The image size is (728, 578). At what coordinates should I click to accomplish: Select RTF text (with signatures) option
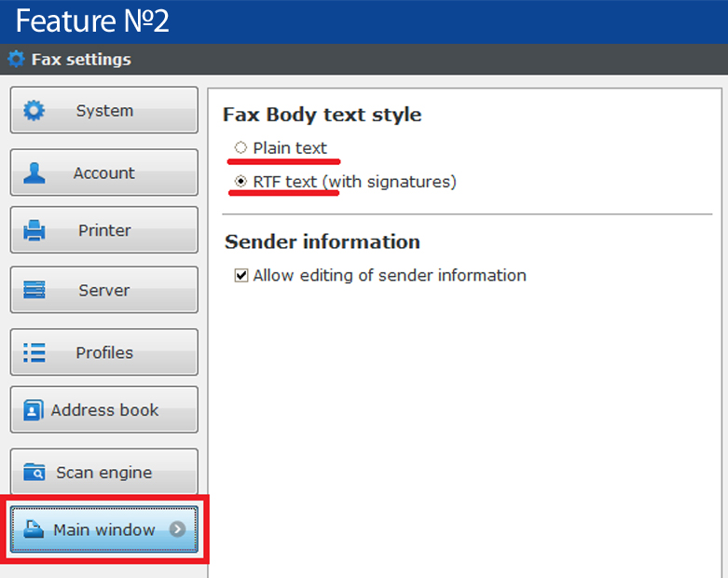[240, 181]
